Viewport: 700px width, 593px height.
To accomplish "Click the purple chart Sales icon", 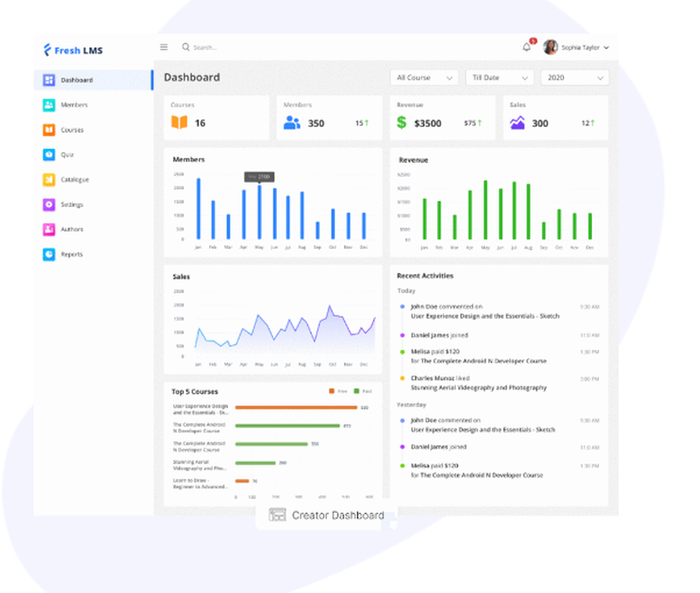I will (x=517, y=123).
